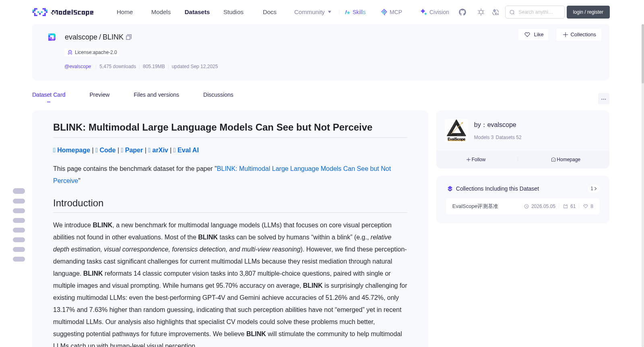Click the 805.19MB size text
The width and height of the screenshot is (644, 347).
[x=154, y=66]
